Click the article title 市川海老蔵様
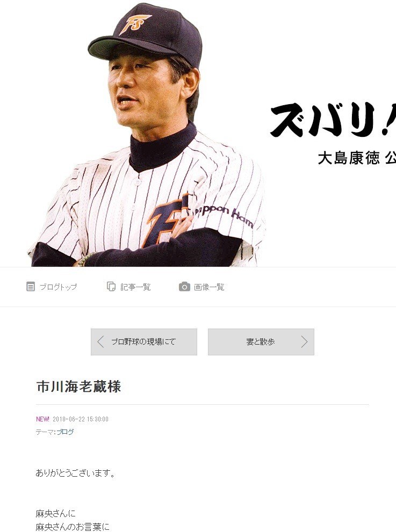Image resolution: width=396 pixels, height=532 pixels. [x=78, y=387]
